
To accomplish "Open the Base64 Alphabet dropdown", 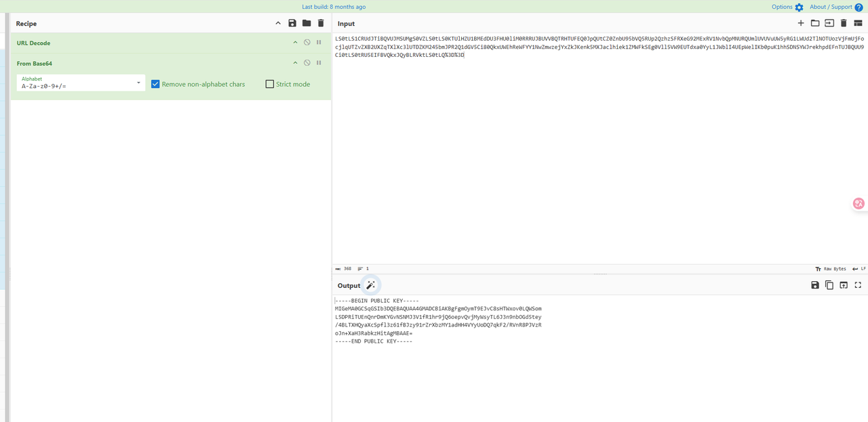I will coord(138,83).
